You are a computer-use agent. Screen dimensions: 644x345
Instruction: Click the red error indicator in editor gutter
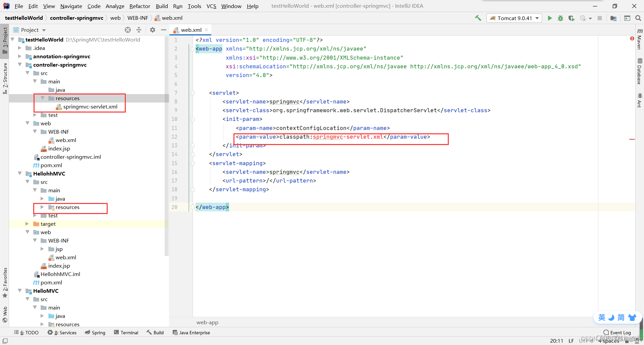(632, 39)
